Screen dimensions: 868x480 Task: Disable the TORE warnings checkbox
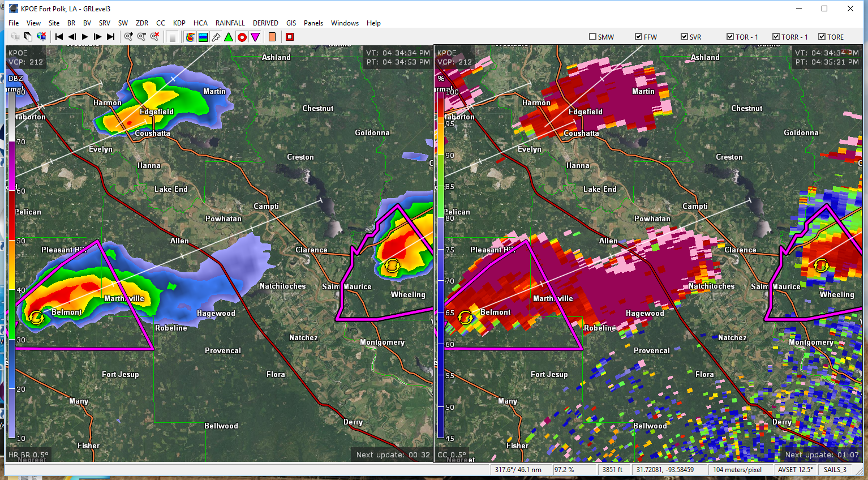coord(822,37)
